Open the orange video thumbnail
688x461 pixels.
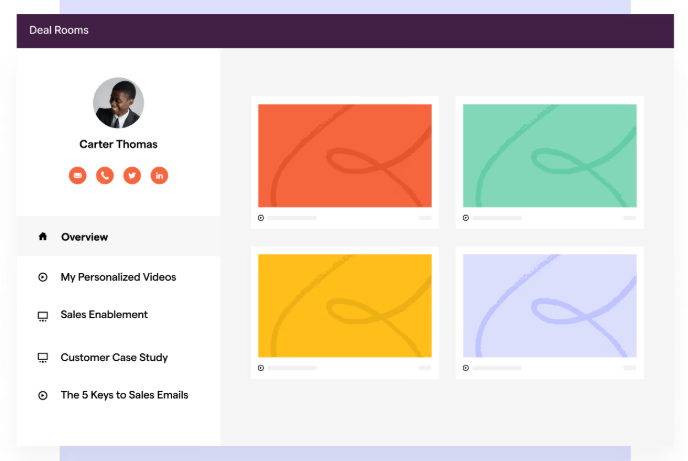pyautogui.click(x=345, y=156)
